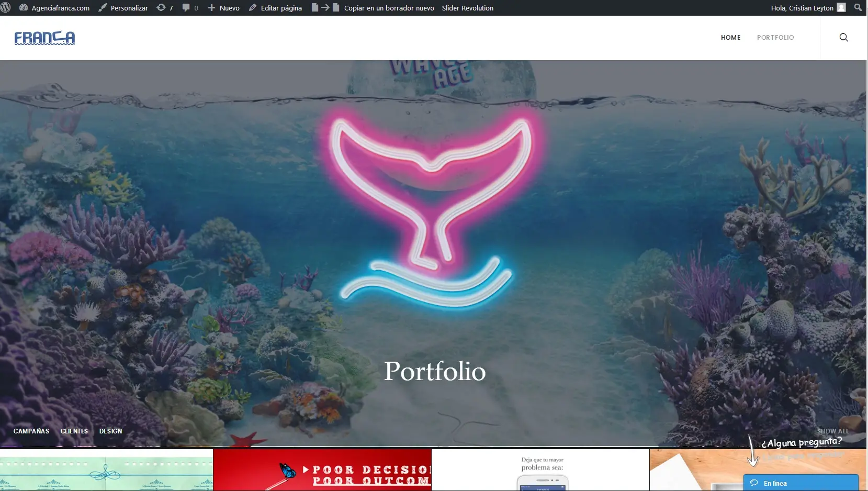This screenshot has width=868, height=491.
Task: Open the comments bubble icon
Action: [x=190, y=8]
